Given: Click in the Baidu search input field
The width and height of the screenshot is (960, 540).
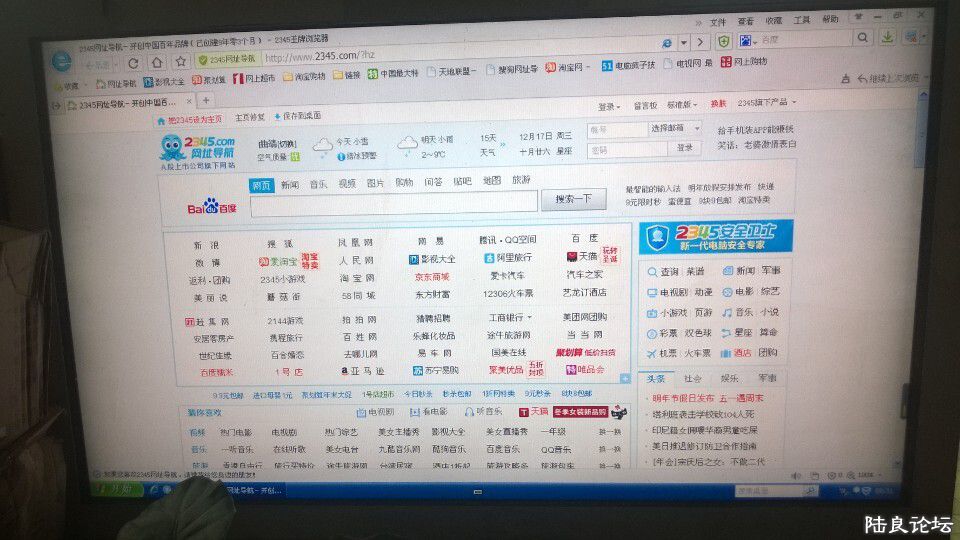Looking at the screenshot, I should (394, 203).
